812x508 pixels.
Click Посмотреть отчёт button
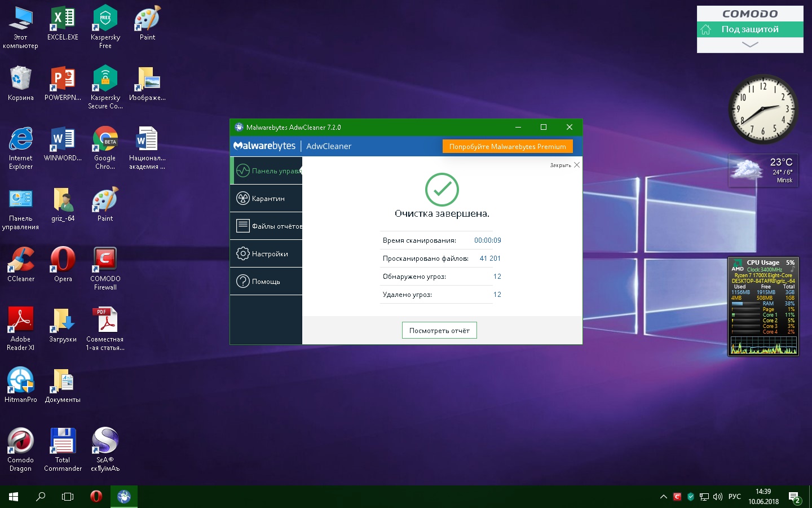click(439, 331)
